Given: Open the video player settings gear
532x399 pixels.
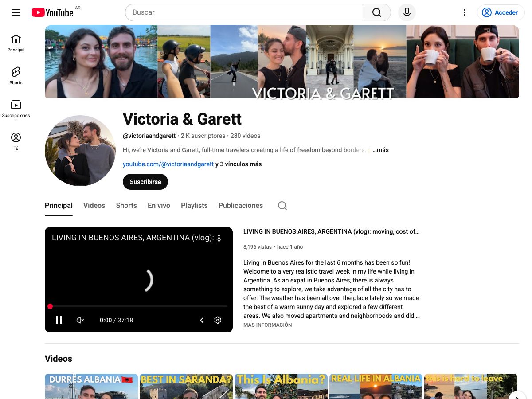Looking at the screenshot, I should tap(217, 320).
